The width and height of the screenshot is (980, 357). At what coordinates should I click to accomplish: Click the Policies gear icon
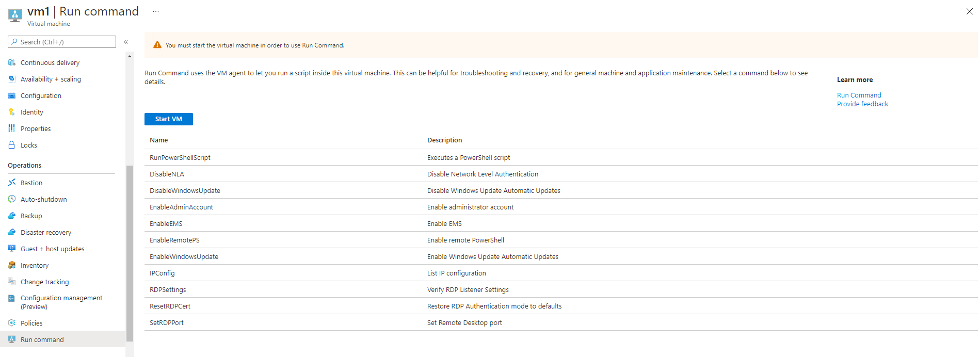tap(12, 323)
